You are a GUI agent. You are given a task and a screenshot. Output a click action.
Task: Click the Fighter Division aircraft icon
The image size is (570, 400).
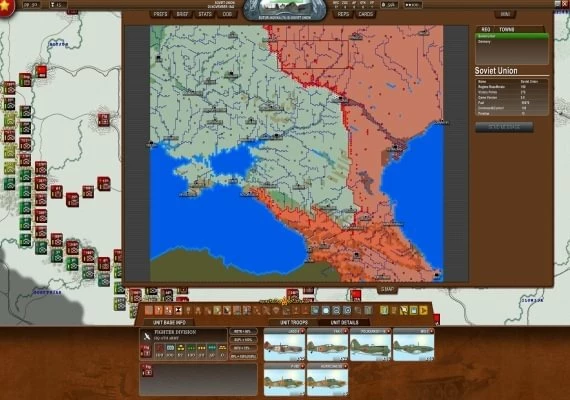[x=147, y=336]
